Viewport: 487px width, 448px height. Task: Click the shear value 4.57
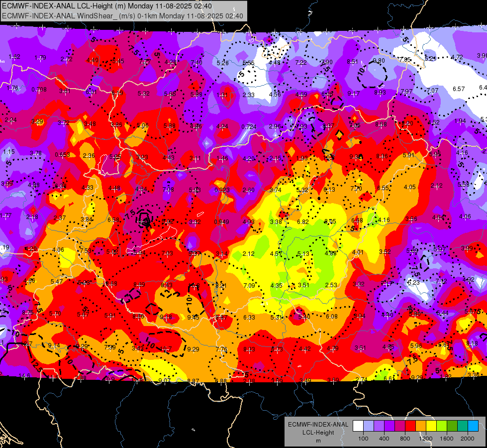tap(276, 254)
